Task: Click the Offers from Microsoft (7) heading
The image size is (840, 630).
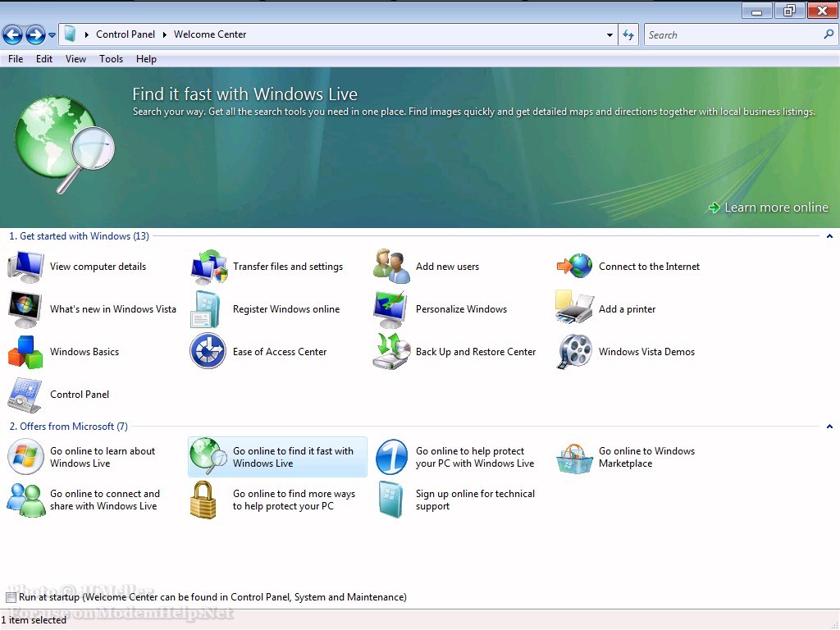Action: (x=69, y=427)
